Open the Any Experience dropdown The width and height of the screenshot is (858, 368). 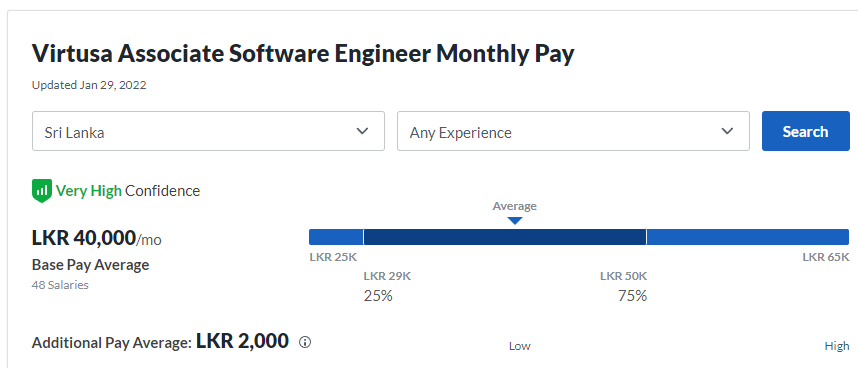(573, 131)
